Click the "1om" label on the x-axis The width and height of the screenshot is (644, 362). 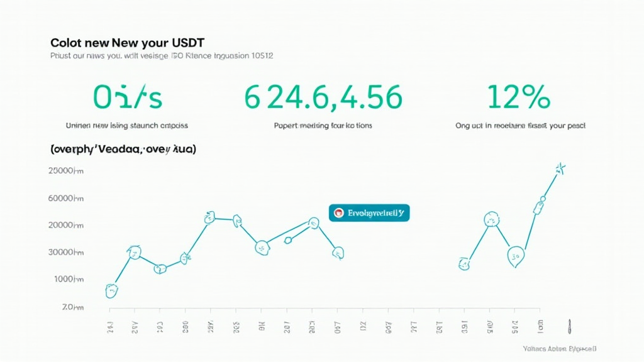(539, 325)
